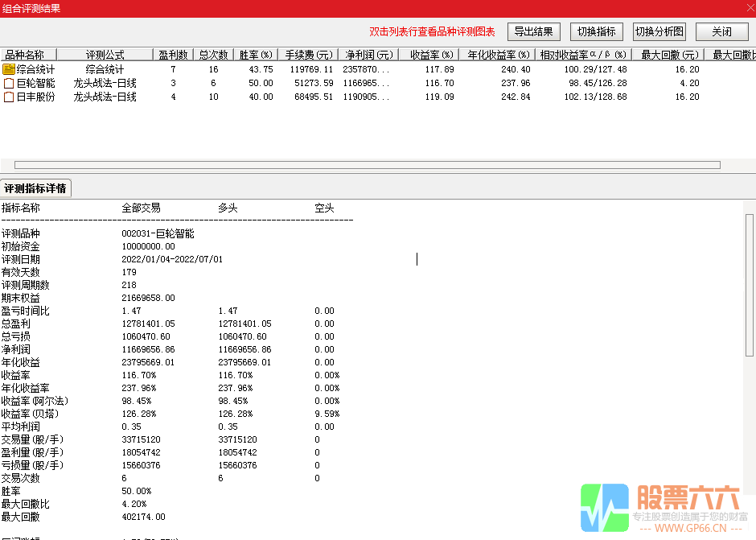This screenshot has width=756, height=540.
Task: Sort by the 胜率(%) column header
Action: coord(254,54)
